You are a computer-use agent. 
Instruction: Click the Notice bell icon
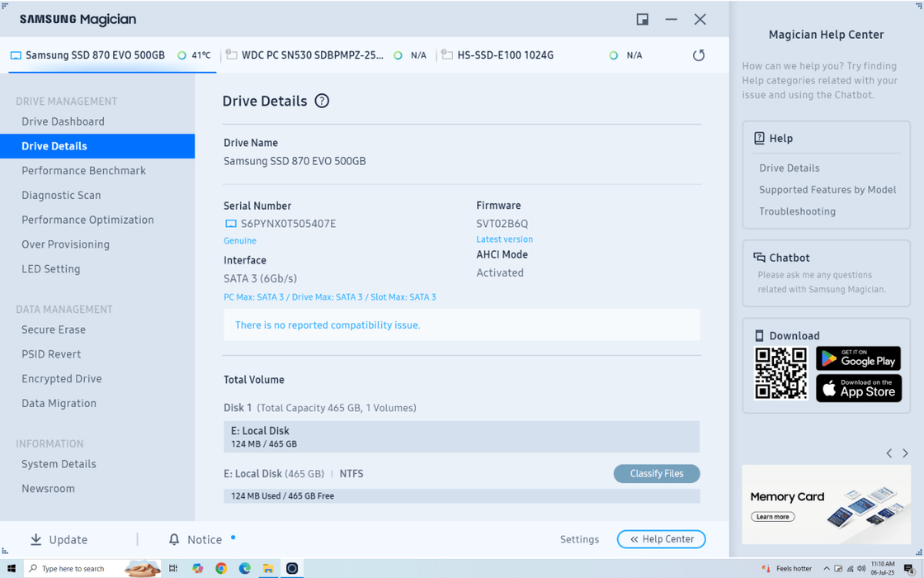click(x=174, y=539)
